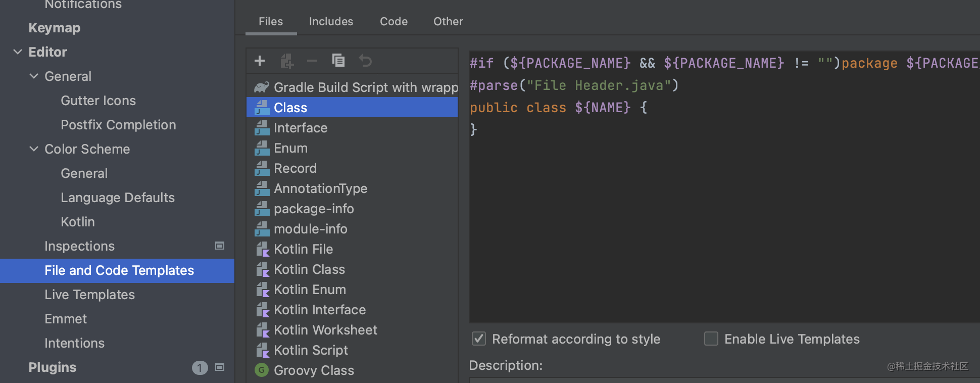This screenshot has width=980, height=383.
Task: Collapse the Color Scheme subtree
Action: pyautogui.click(x=34, y=149)
